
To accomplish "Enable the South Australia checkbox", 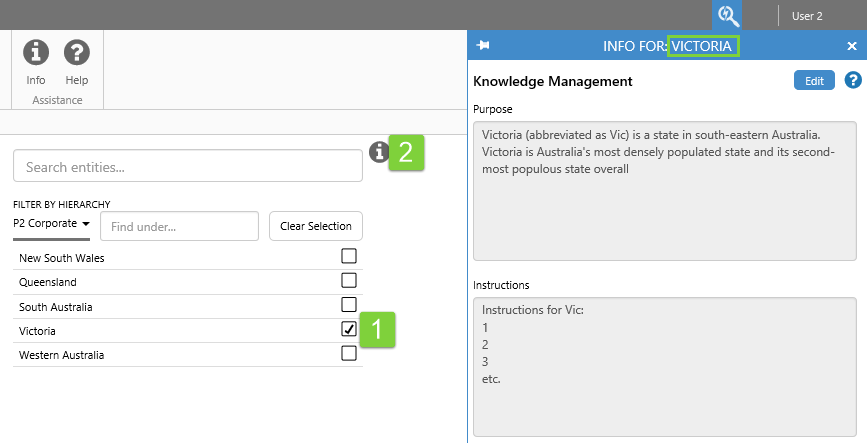I will pyautogui.click(x=349, y=305).
